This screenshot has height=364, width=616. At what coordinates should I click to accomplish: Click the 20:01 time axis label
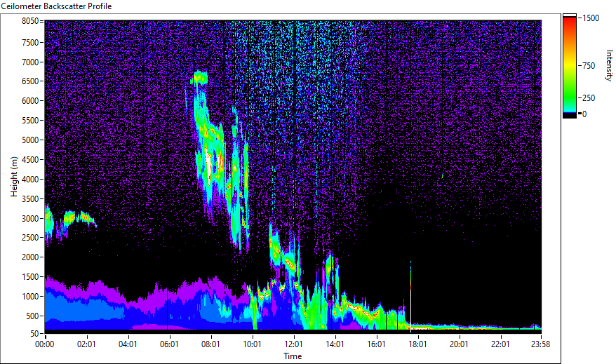click(x=459, y=344)
